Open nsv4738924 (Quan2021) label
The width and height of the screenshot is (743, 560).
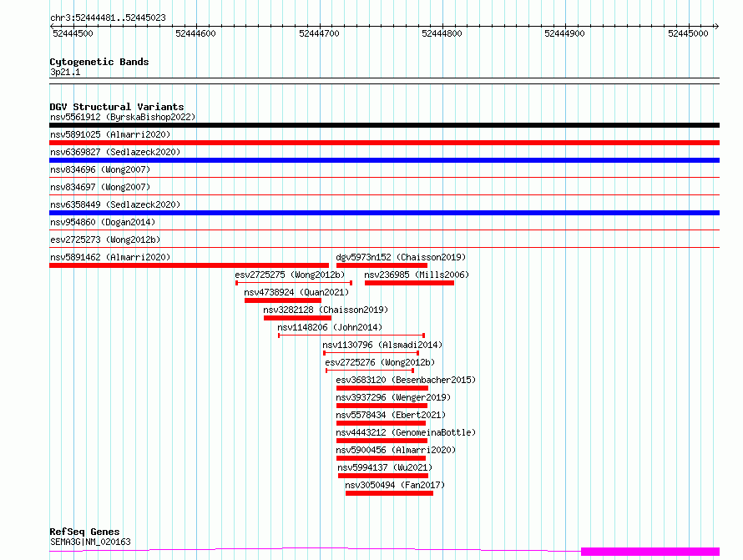coord(296,292)
